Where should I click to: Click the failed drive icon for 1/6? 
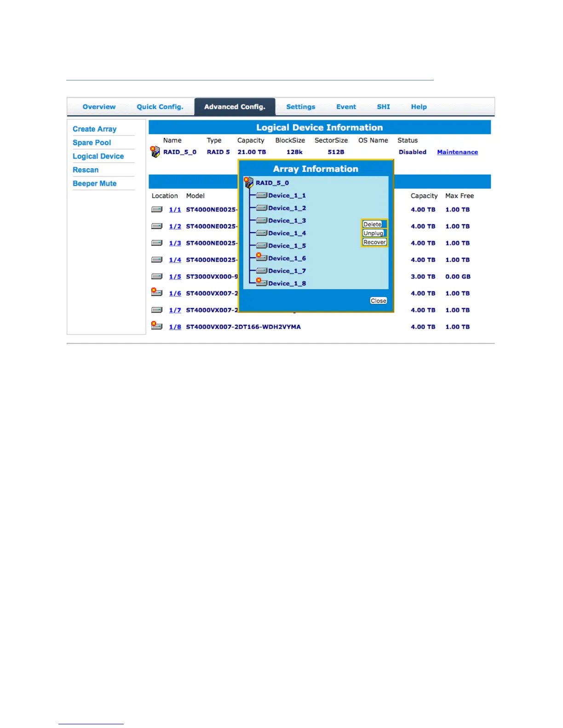157,292
